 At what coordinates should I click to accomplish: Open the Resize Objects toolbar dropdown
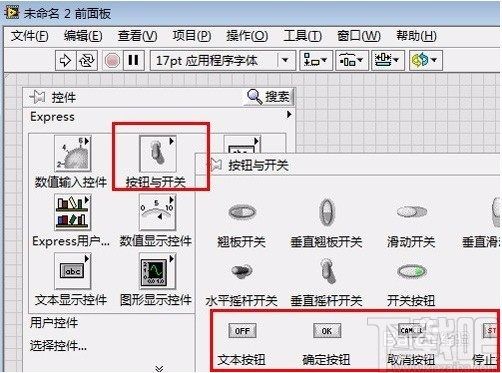tap(388, 61)
